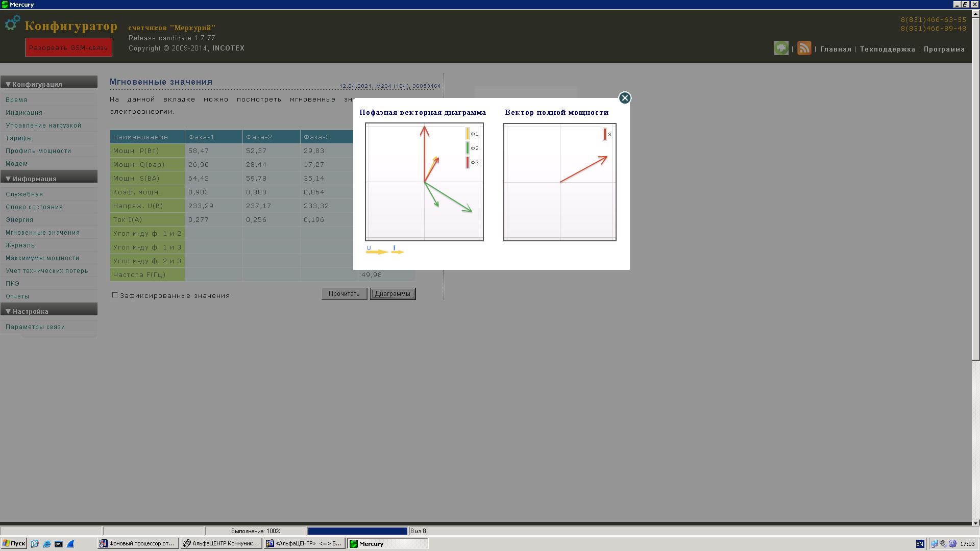The height and width of the screenshot is (551, 980).
Task: Select the Коэф. мощн. row label
Action: click(x=148, y=192)
